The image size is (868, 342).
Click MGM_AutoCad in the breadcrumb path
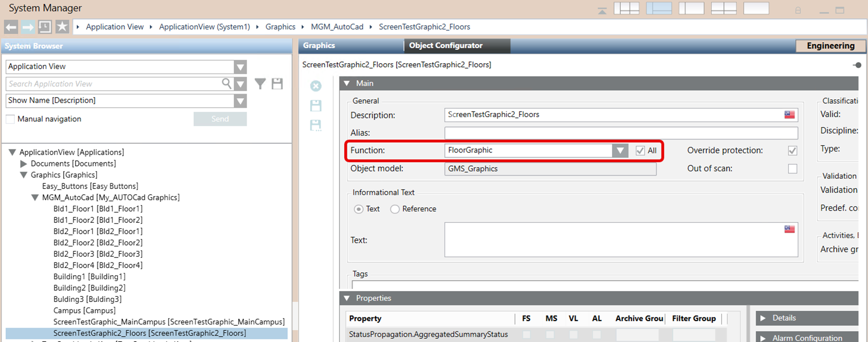coord(337,27)
